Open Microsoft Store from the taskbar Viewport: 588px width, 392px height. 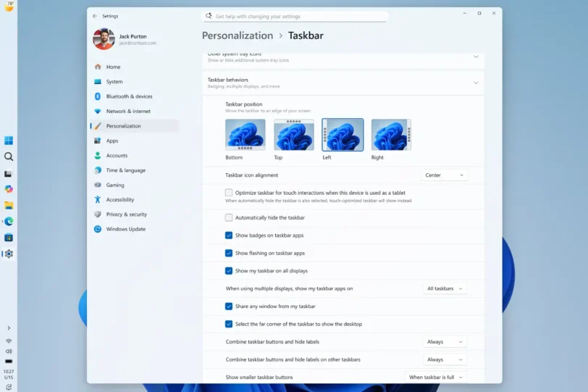pos(9,238)
